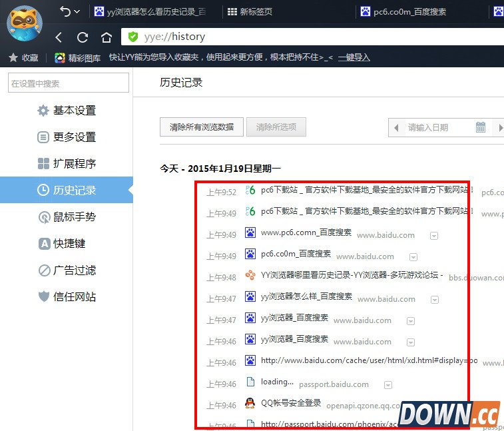504x431 pixels.
Task: Open the yy浏览器怎么样_百度搜索 entry
Action: coord(306,296)
